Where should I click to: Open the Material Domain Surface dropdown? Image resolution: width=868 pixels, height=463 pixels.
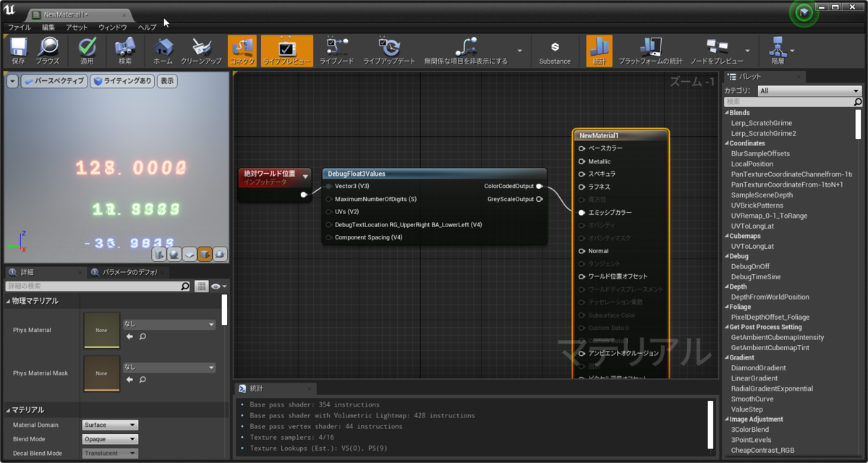pyautogui.click(x=110, y=425)
